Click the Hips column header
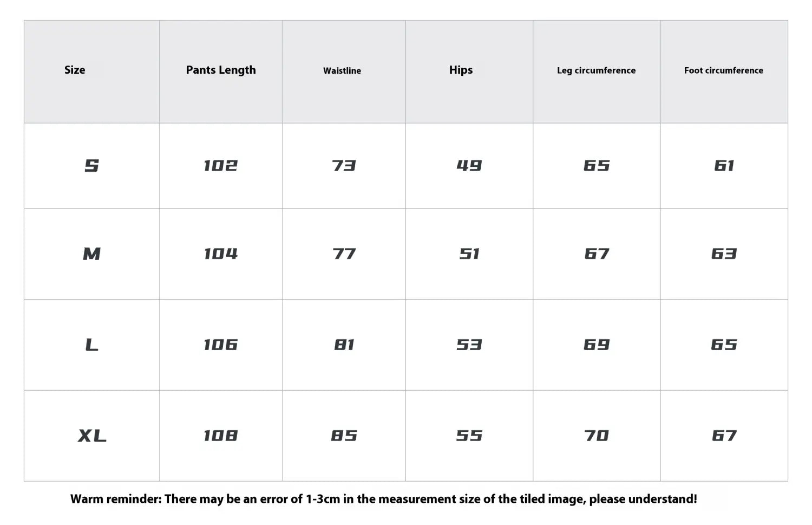Screen dimensions: 812x525 pos(461,70)
